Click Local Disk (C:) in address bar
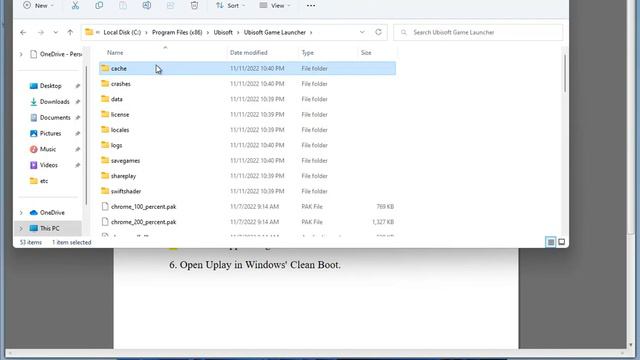Image resolution: width=640 pixels, height=360 pixels. tap(122, 32)
